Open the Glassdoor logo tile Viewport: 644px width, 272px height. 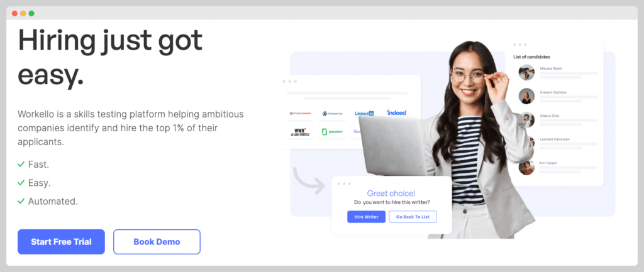click(332, 132)
